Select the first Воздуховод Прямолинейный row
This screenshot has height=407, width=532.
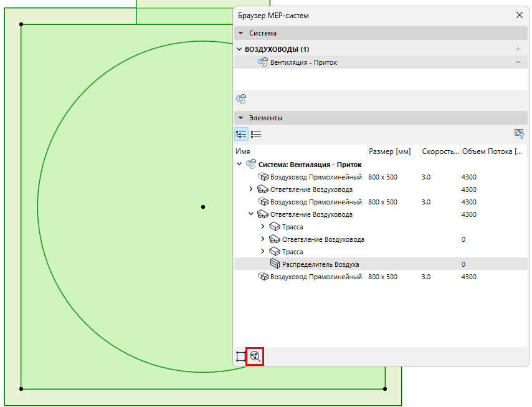pyautogui.click(x=381, y=177)
